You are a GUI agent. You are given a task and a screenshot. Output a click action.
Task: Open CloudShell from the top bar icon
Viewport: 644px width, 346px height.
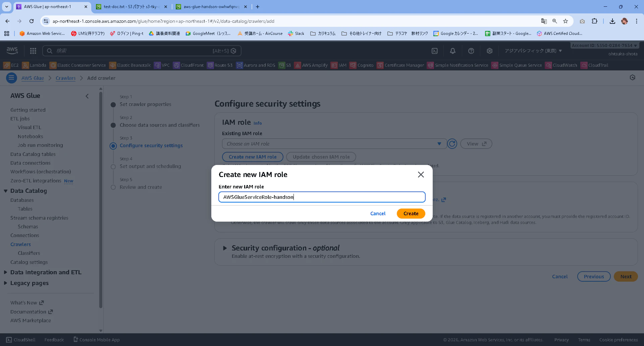[x=434, y=51]
